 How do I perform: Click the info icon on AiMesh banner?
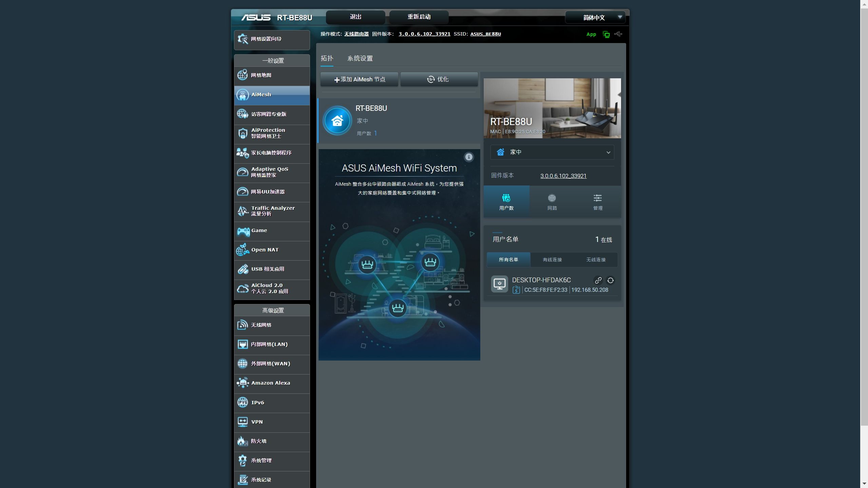468,157
